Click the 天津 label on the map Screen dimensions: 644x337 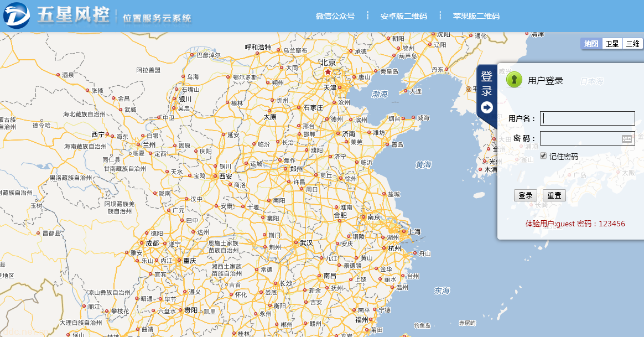330,87
